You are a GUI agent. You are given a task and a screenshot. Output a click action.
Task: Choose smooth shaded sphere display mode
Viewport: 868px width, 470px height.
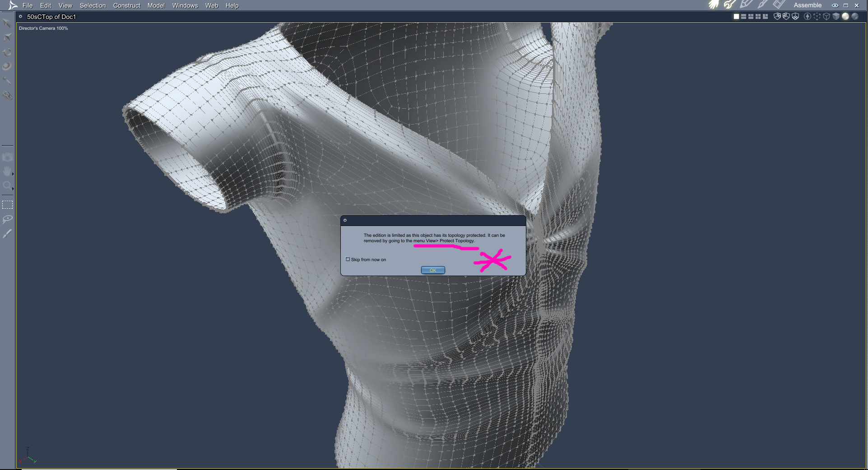point(845,16)
